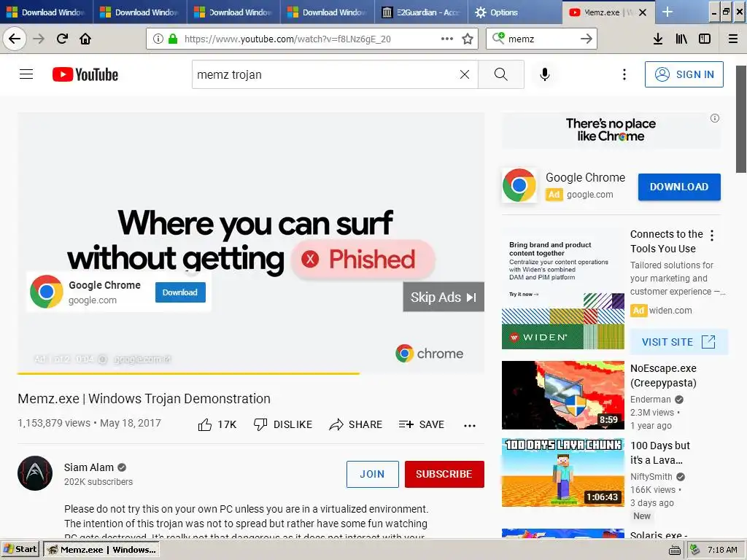The height and width of the screenshot is (560, 747).
Task: Open the browser downloads arrow icon
Action: coord(657,39)
